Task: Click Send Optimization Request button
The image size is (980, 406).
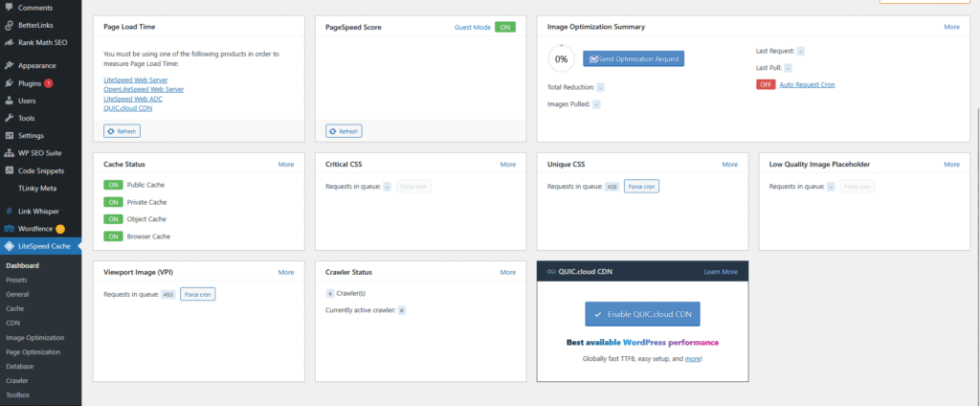Action: click(634, 58)
